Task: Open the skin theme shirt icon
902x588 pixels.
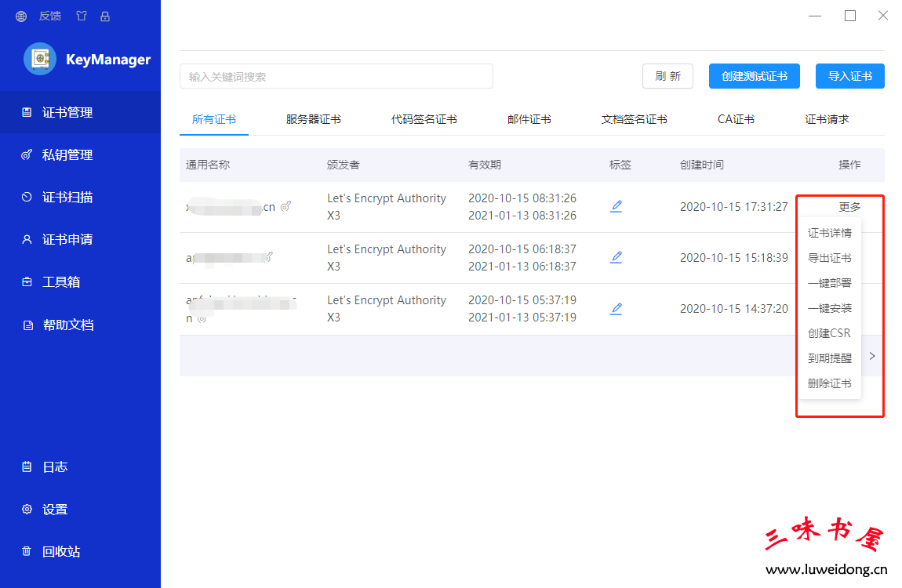Action: click(82, 16)
